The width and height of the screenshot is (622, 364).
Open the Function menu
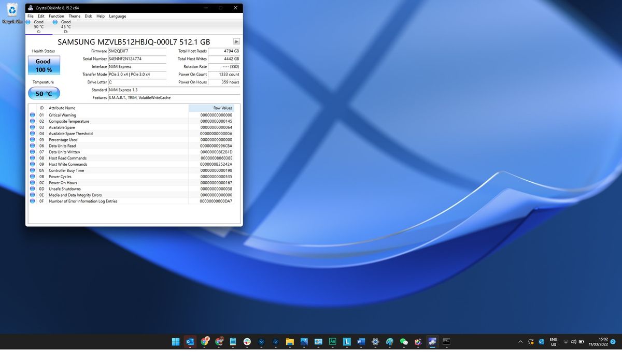click(56, 16)
